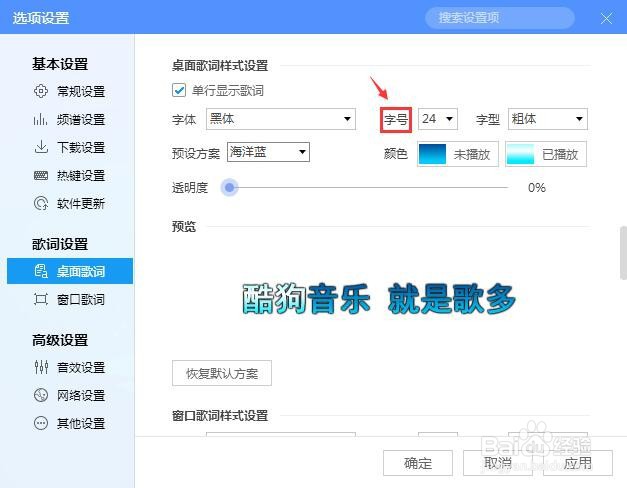Click the desktop lyrics icon beside 桌面歌词
This screenshot has height=488, width=627.
pyautogui.click(x=41, y=271)
